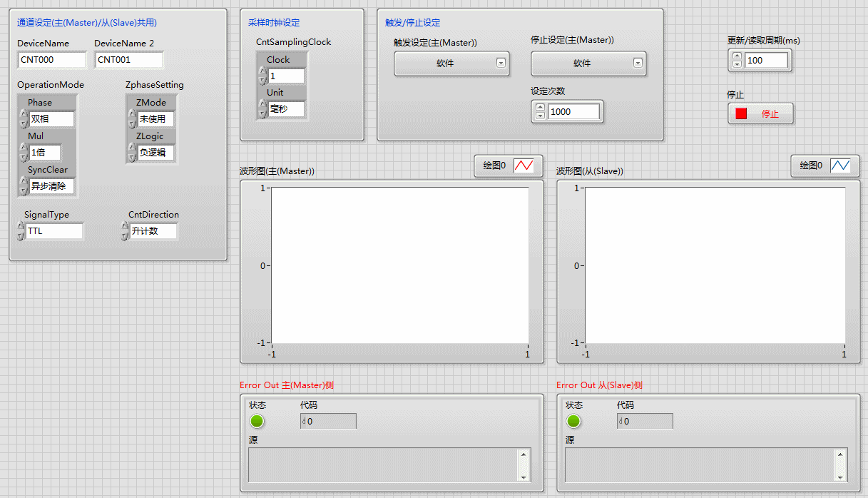Viewport: 868px width, 498px height.
Task: Click the SyncClear selector showing 异步清除
Action: pyautogui.click(x=51, y=186)
